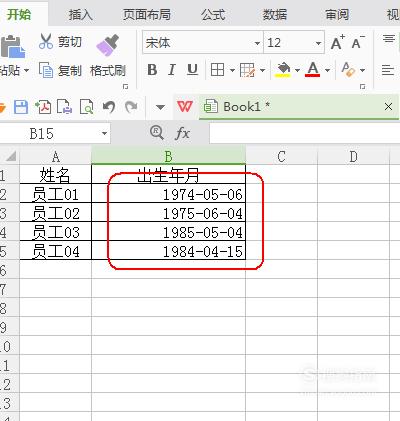Export to PDF icon in quick toolbar
400x421 pixels.
click(43, 107)
